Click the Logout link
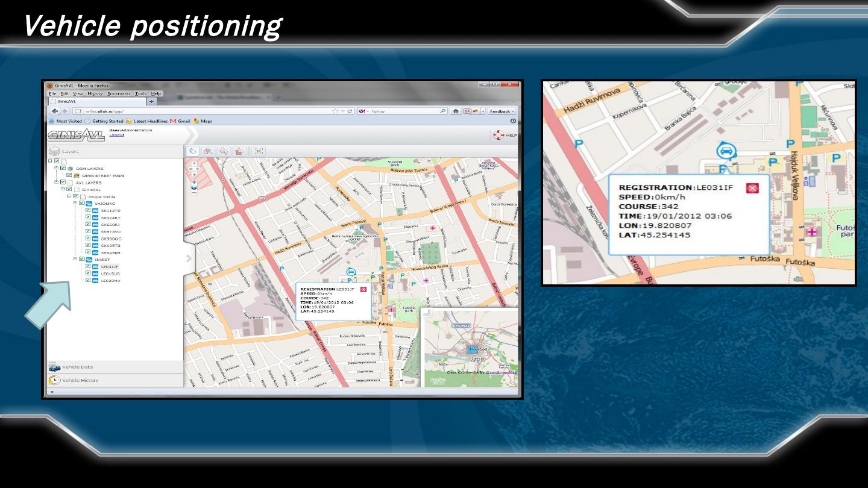Image resolution: width=868 pixels, height=488 pixels. [116, 135]
